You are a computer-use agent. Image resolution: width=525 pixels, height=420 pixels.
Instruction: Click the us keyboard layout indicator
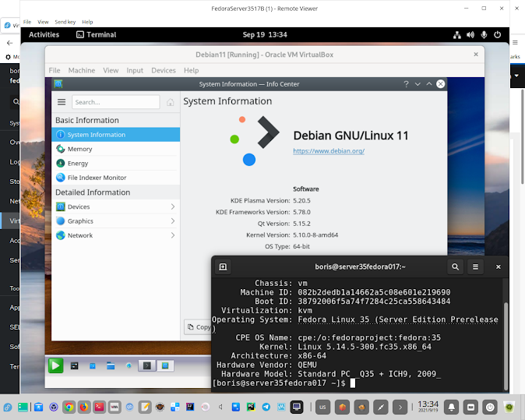coord(322,407)
